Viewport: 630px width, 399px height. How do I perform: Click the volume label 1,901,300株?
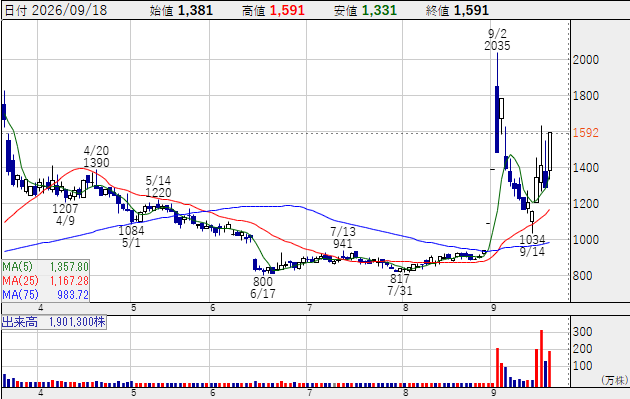[x=77, y=322]
